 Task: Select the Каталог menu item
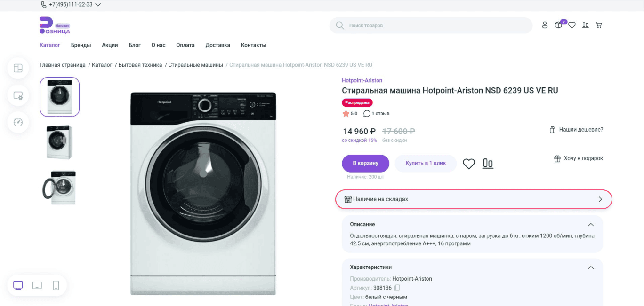[50, 45]
